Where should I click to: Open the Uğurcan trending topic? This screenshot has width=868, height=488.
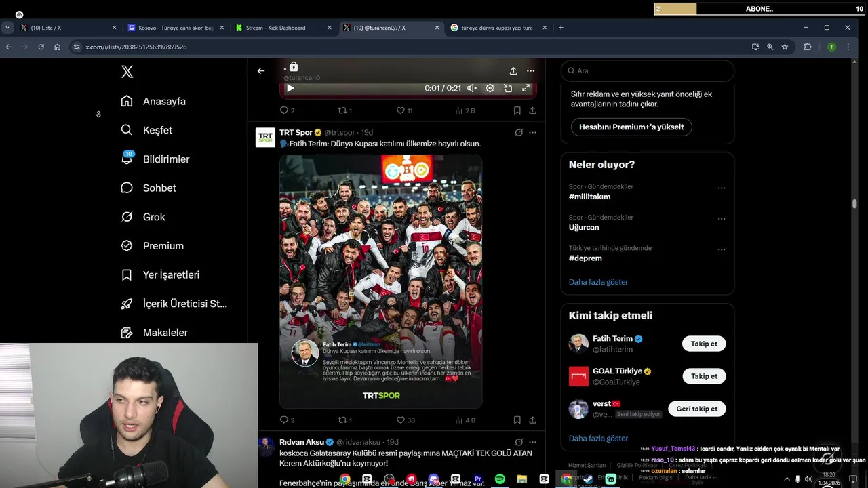click(x=584, y=227)
